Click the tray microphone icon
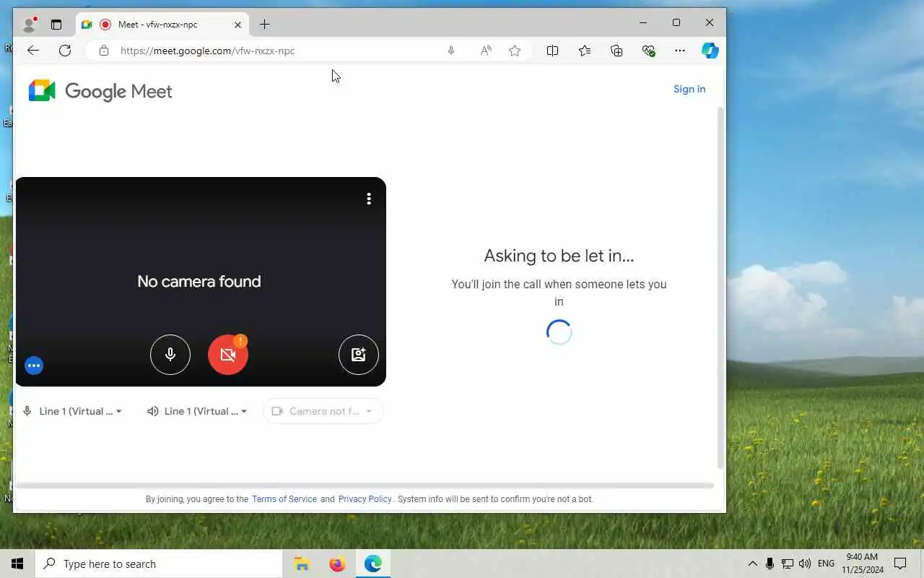This screenshot has height=578, width=924. click(x=770, y=564)
